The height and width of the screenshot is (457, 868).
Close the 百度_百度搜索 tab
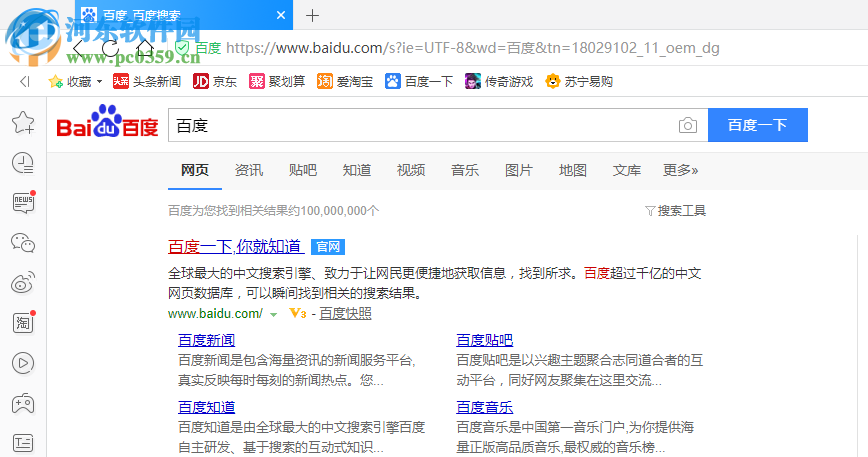[281, 15]
